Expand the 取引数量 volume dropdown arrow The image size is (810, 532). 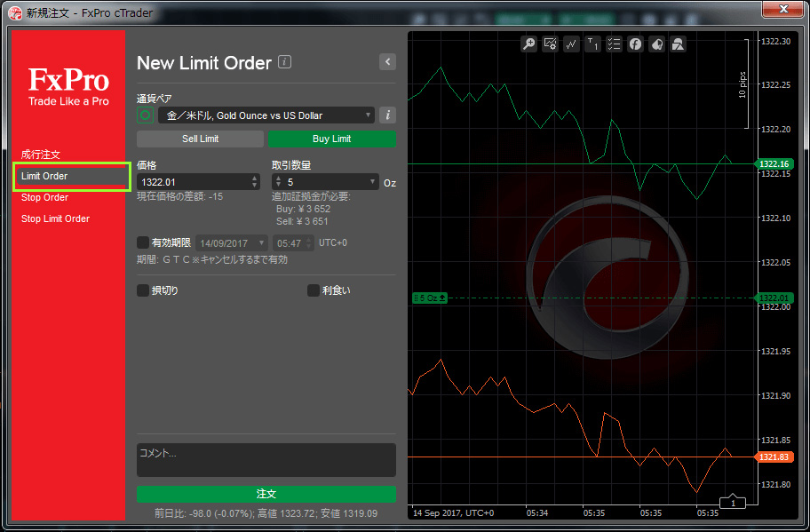372,181
